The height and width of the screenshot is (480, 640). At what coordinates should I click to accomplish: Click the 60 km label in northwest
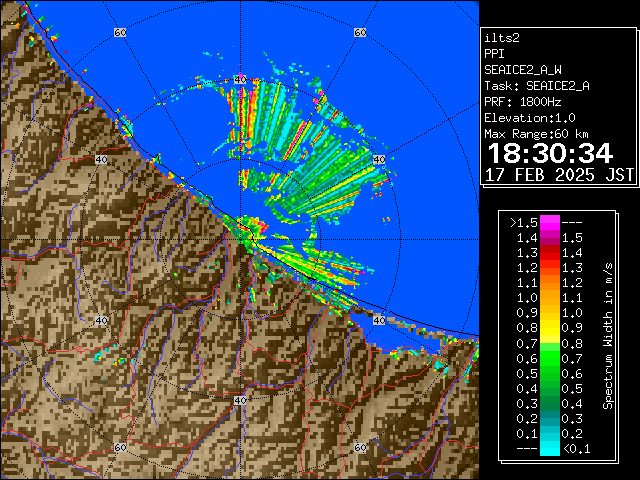pyautogui.click(x=120, y=32)
